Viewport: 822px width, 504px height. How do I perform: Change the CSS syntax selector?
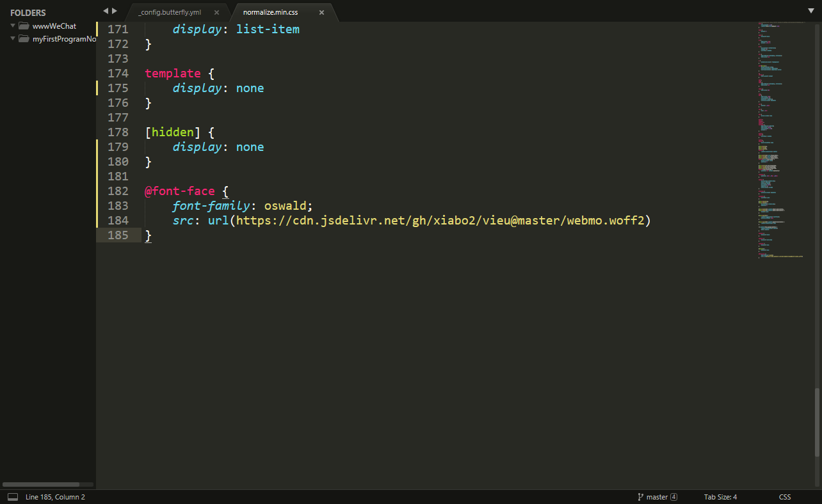tap(785, 497)
